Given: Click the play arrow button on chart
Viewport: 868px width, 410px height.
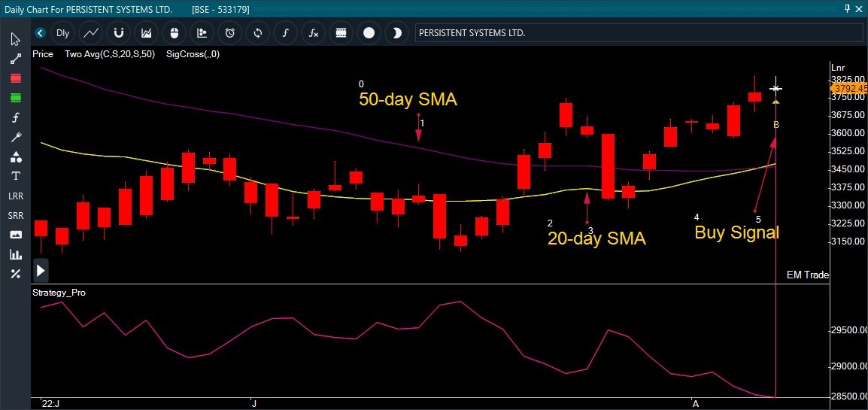Looking at the screenshot, I should pyautogui.click(x=41, y=271).
